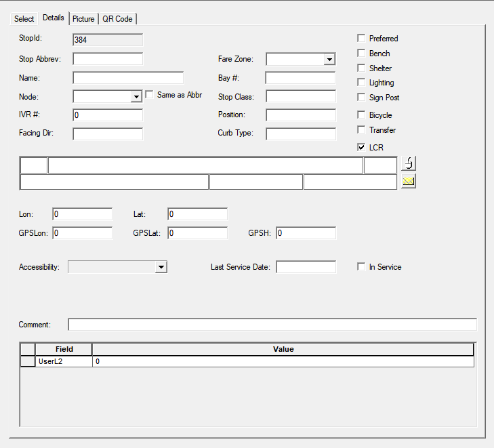This screenshot has width=494, height=448.
Task: Enable the Preferred checkbox
Action: coord(361,38)
